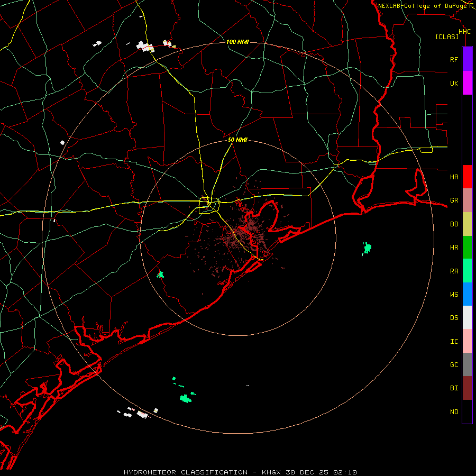Click the ND legend label
Screen dimensions: 476x476
coord(454,412)
